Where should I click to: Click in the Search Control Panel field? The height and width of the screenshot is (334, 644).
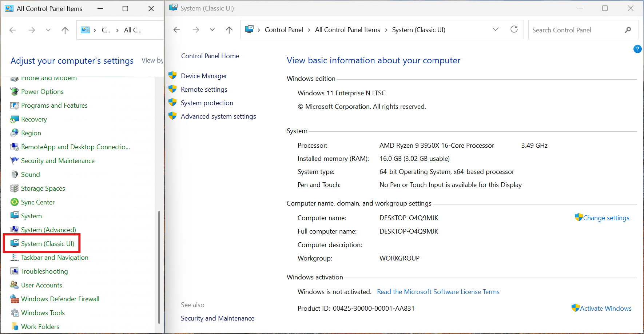point(583,30)
